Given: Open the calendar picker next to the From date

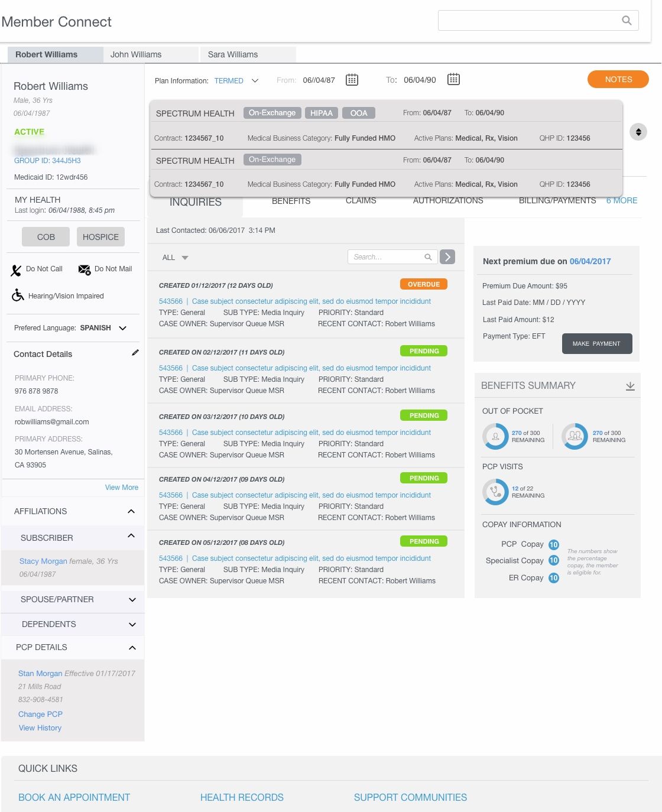Looking at the screenshot, I should tap(352, 79).
